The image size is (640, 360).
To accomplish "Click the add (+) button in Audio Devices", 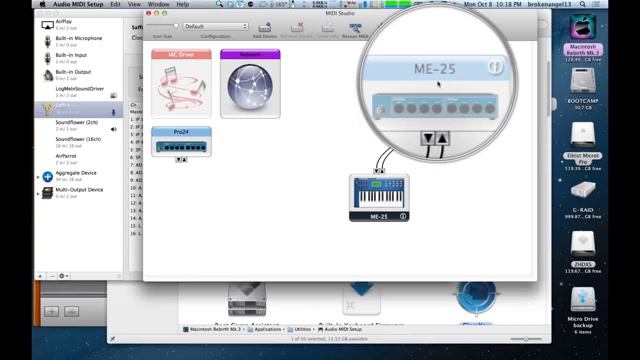I will point(40,276).
